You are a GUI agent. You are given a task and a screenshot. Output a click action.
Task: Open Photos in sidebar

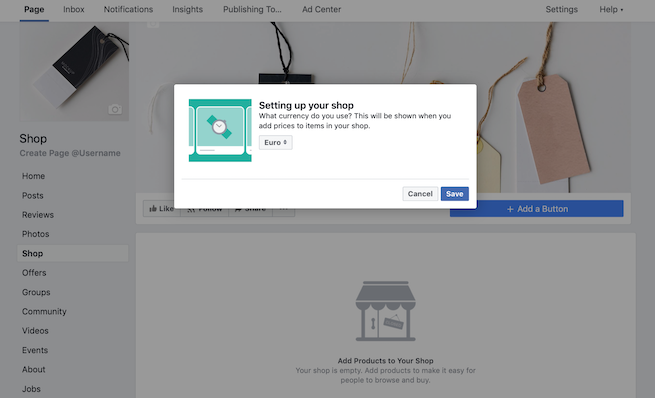[x=36, y=234]
